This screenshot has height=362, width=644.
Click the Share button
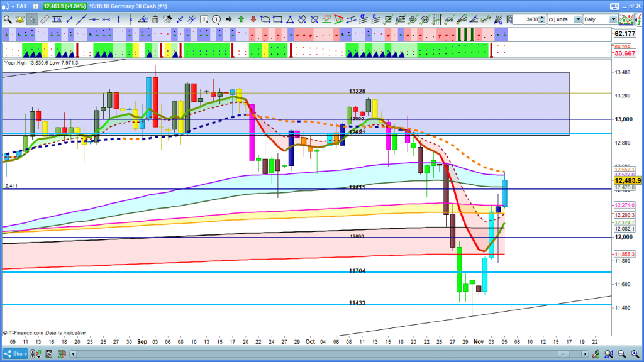16,353
